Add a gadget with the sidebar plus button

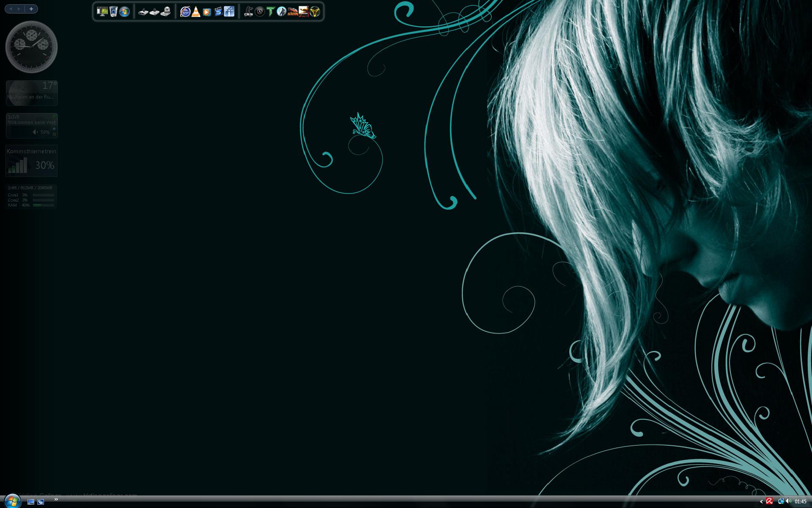coord(31,9)
